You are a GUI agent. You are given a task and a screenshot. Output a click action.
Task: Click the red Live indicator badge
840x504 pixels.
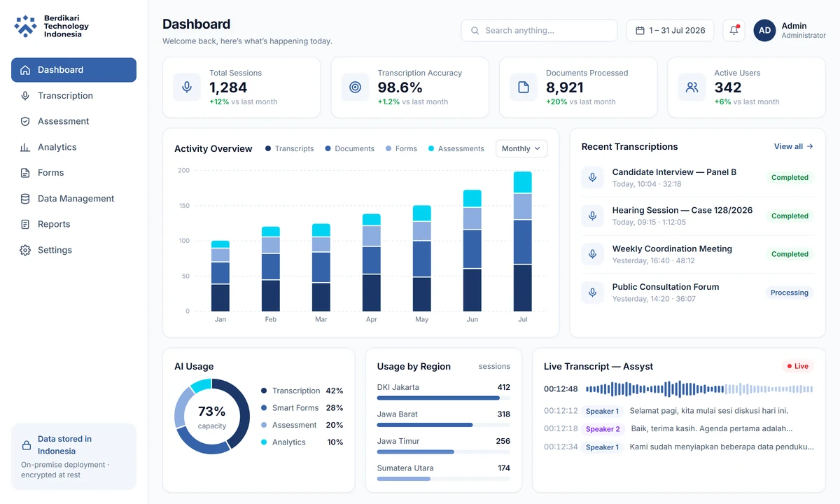(797, 366)
